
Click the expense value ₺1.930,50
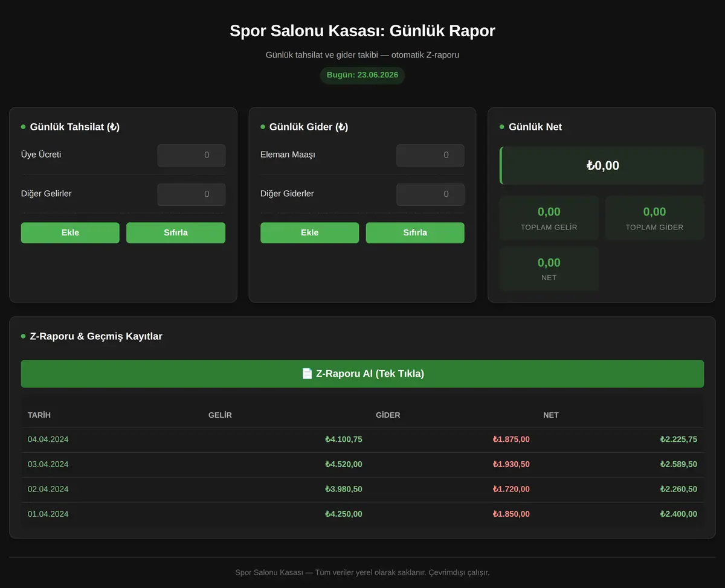511,464
